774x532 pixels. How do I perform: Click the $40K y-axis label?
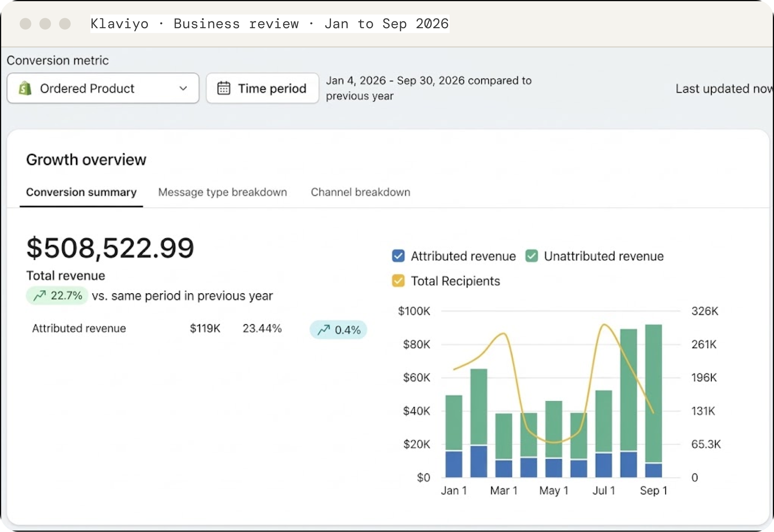point(416,411)
